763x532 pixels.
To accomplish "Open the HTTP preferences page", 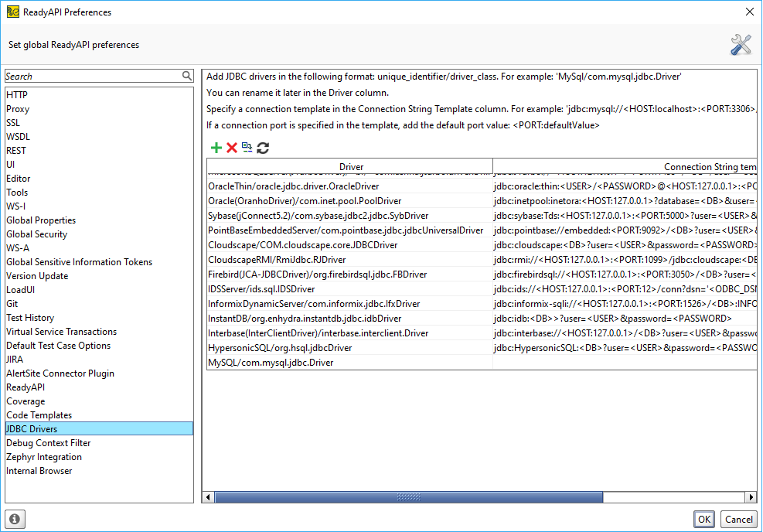I will 99,95.
